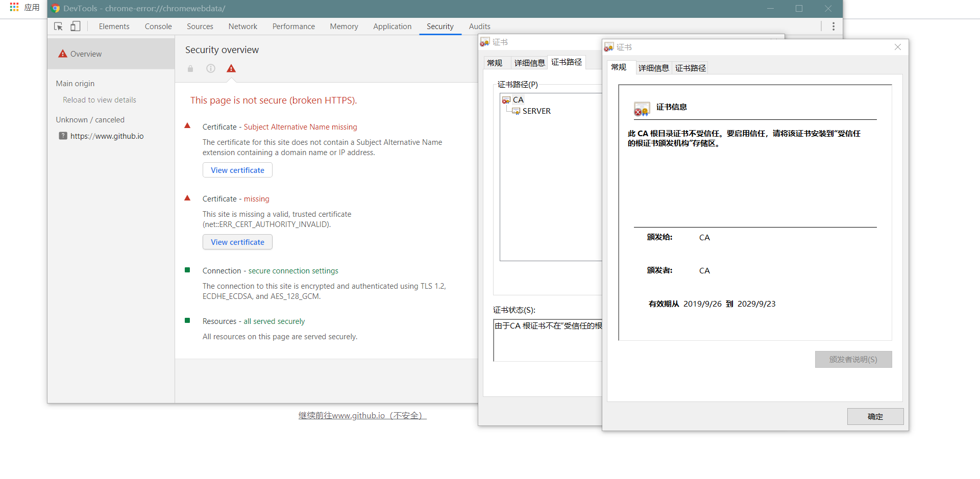View certificate under Certificate - missing
980x479 pixels.
[x=237, y=242]
